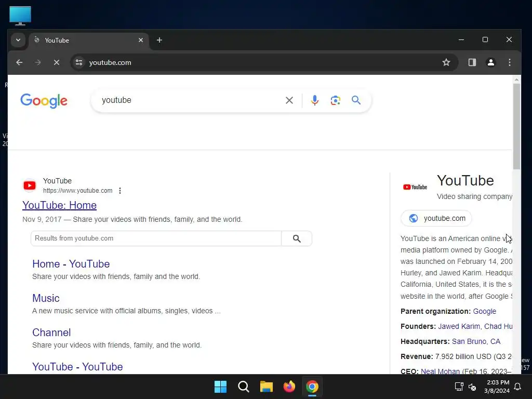
Task: Open the Jawed Karim founder link
Action: pos(459,326)
